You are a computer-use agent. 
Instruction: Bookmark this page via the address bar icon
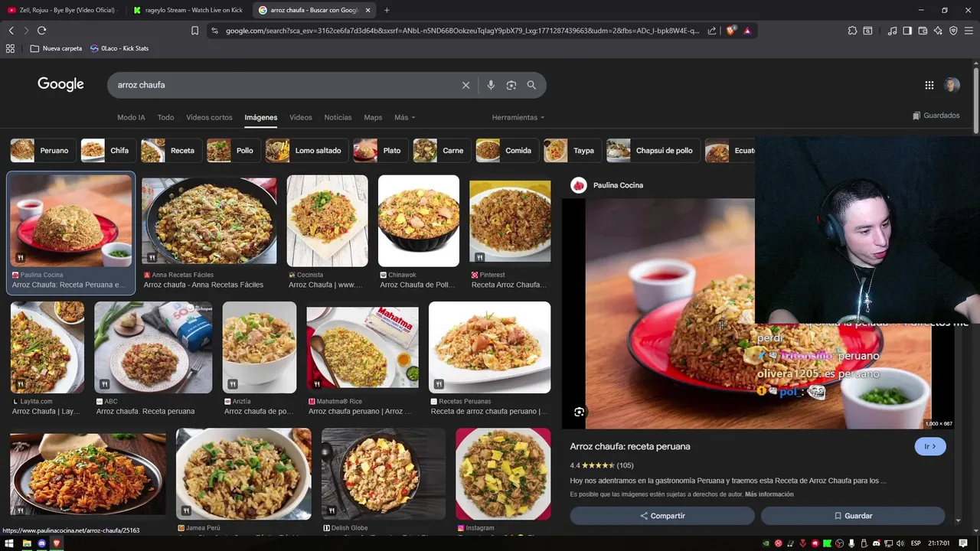click(194, 31)
